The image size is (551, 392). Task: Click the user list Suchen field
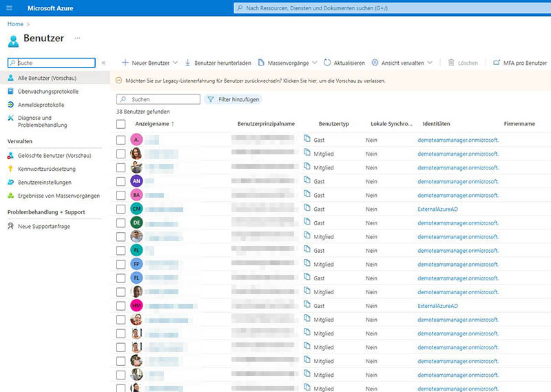[158, 99]
